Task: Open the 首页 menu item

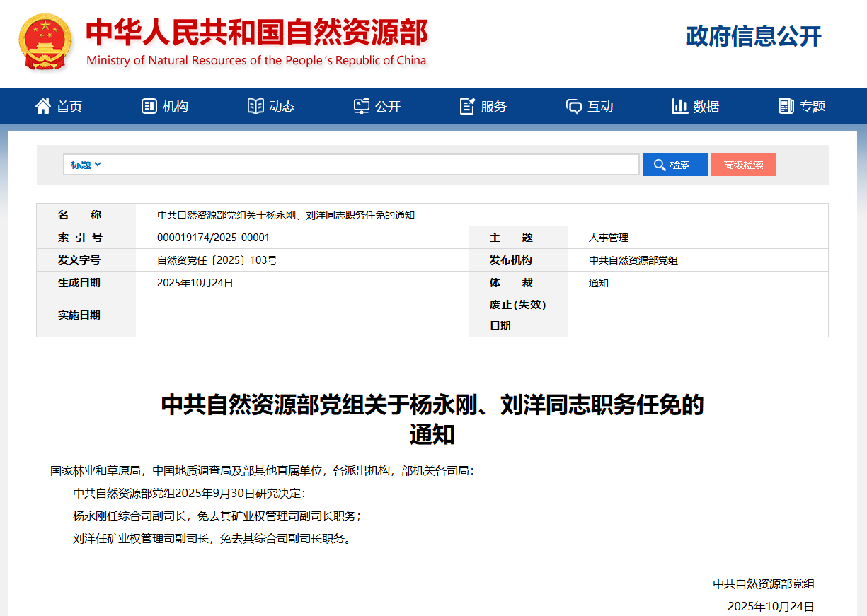Action: click(69, 107)
